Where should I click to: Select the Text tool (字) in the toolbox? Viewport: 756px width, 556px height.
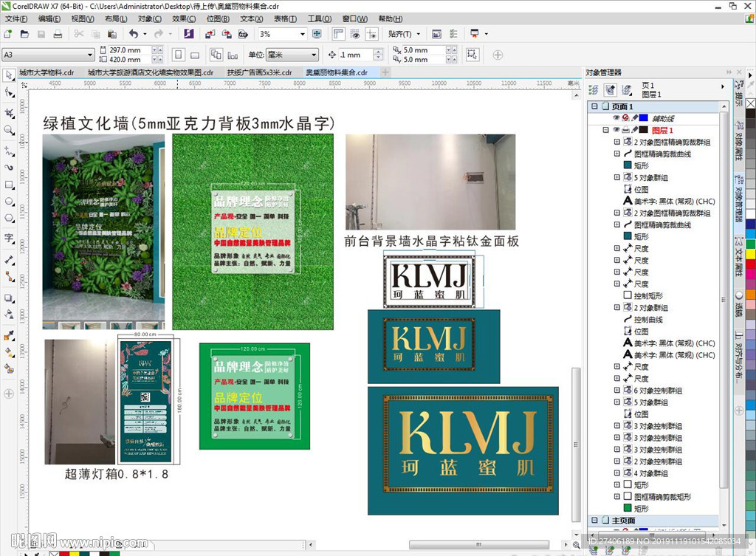pos(9,238)
